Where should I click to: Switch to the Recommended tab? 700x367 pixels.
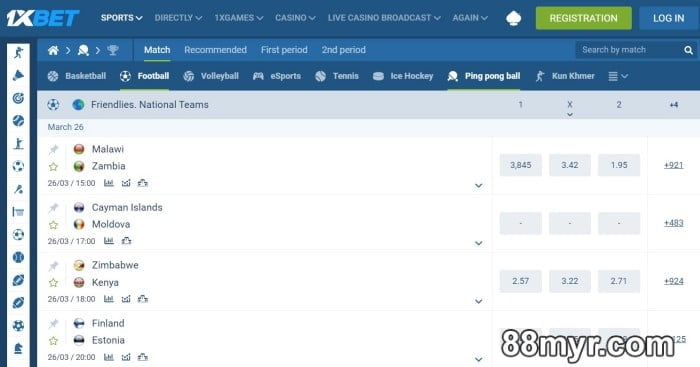pos(215,50)
